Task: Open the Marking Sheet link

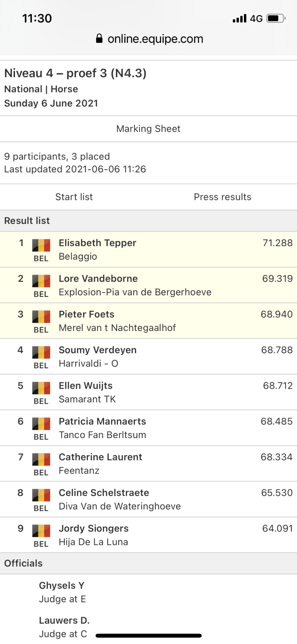Action: 148,129
